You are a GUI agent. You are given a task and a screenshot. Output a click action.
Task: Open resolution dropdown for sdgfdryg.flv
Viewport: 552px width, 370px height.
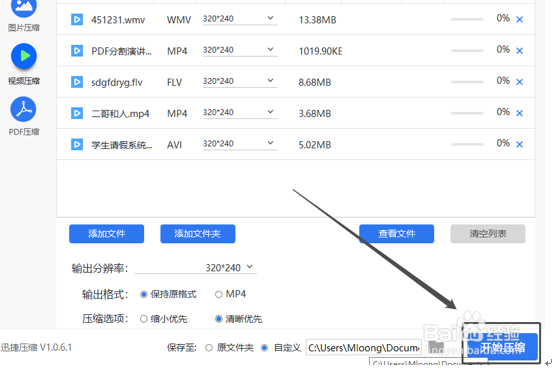click(x=240, y=81)
